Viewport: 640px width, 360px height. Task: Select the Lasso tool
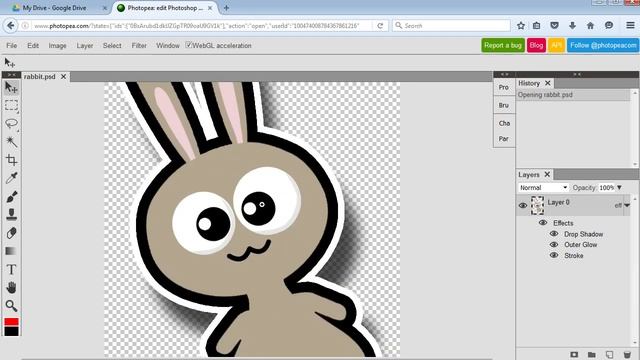click(x=11, y=123)
